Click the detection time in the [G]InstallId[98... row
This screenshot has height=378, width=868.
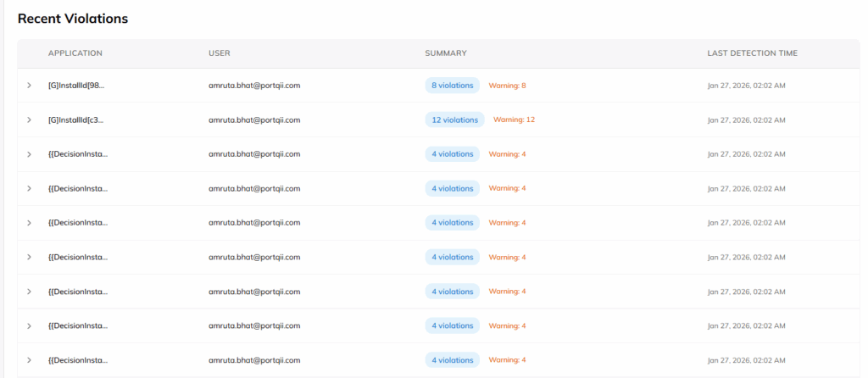click(746, 86)
